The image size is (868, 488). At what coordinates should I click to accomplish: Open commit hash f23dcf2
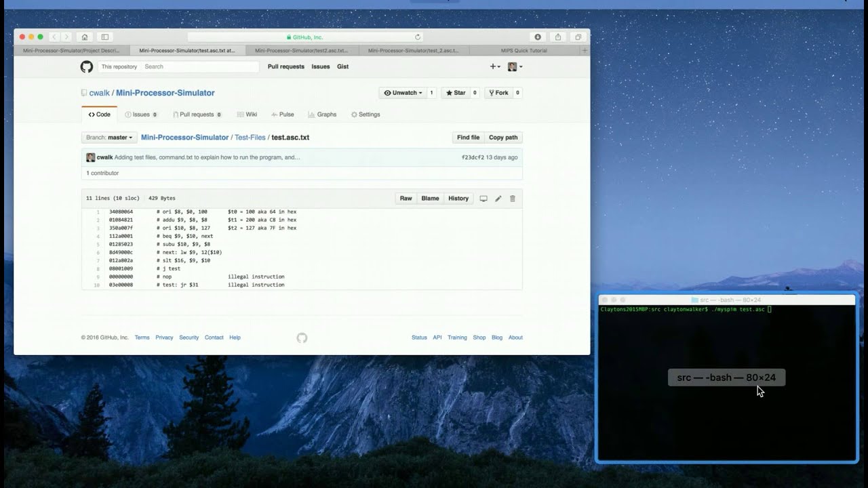(473, 157)
